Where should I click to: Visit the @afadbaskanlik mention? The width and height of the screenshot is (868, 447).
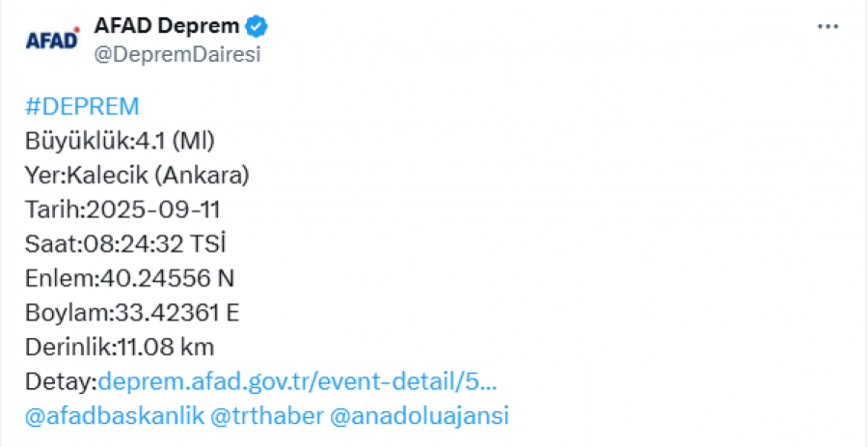pos(115,416)
